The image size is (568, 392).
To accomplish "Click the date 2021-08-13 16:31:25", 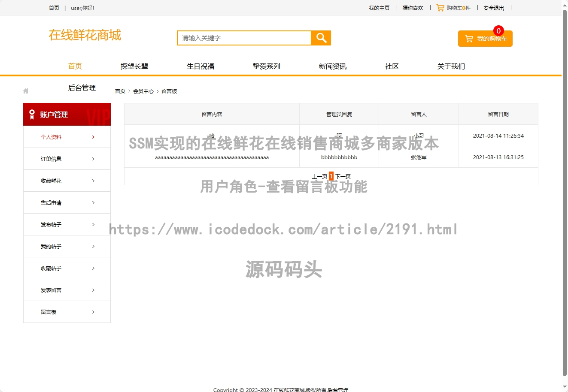I will [498, 157].
